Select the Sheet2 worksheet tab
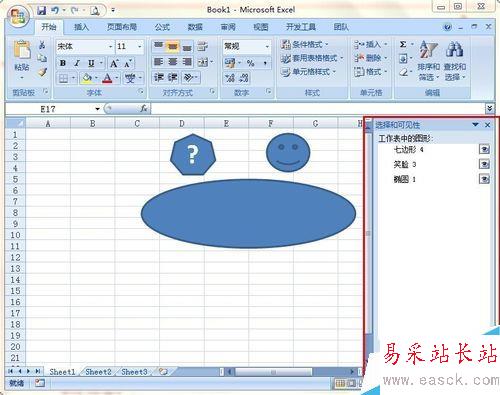The image size is (500, 395). click(x=98, y=372)
